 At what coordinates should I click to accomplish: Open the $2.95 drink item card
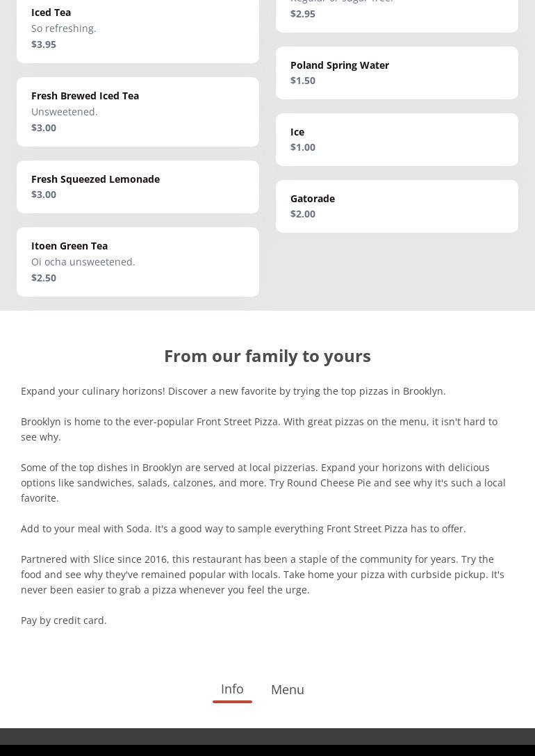coord(397,14)
